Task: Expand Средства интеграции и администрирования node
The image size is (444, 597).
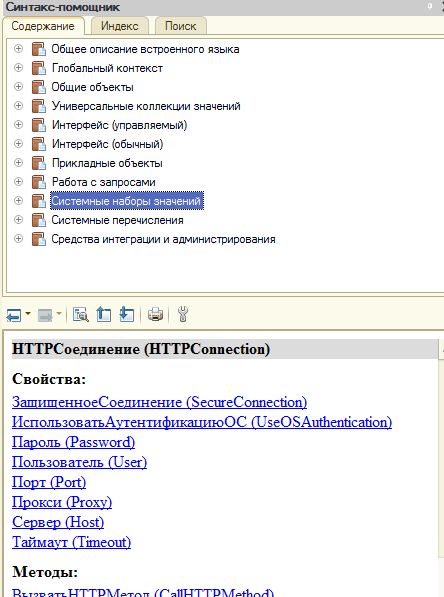Action: pos(18,239)
